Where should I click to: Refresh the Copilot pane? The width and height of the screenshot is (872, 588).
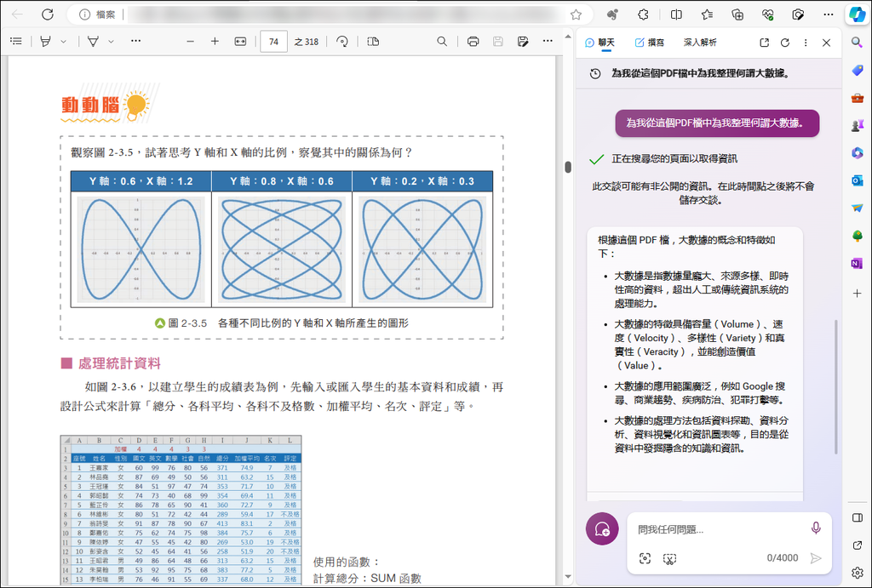tap(784, 43)
